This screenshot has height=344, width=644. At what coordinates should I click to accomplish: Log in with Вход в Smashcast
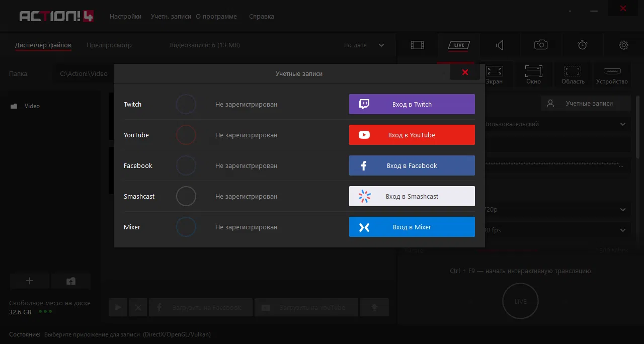pyautogui.click(x=412, y=196)
